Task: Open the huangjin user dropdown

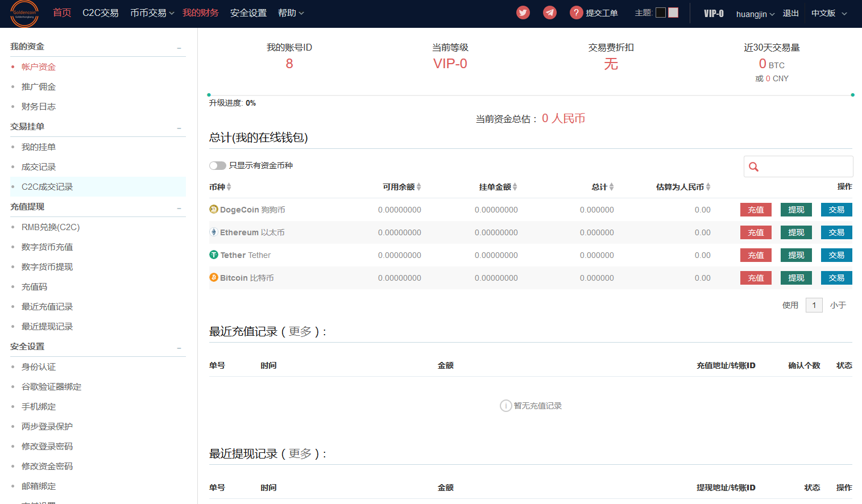Action: (755, 14)
